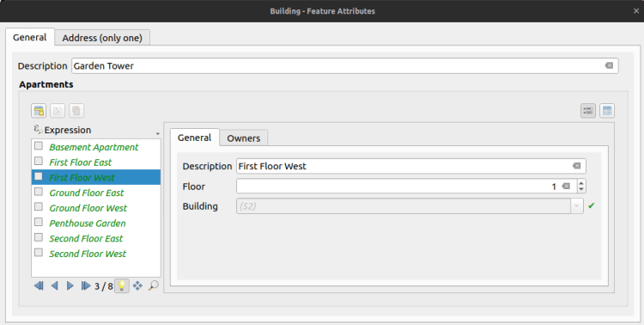This screenshot has width=644, height=325.
Task: Open the Owners tab
Action: [244, 138]
